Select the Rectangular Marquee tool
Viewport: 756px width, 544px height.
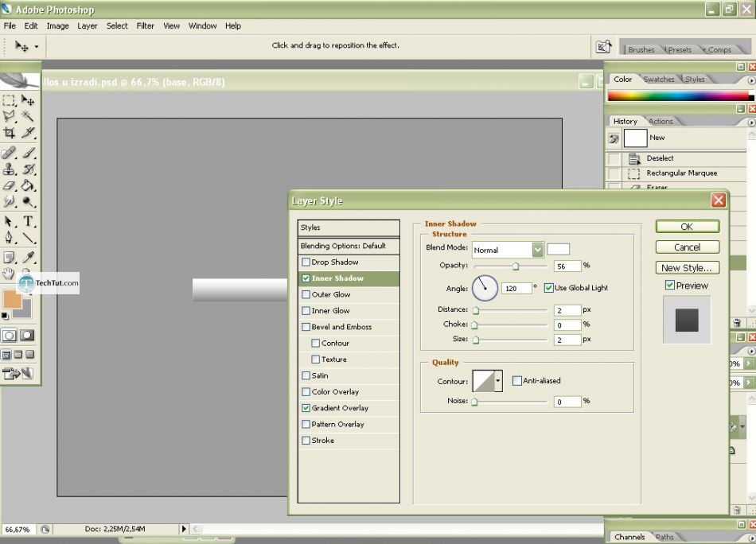pyautogui.click(x=10, y=101)
